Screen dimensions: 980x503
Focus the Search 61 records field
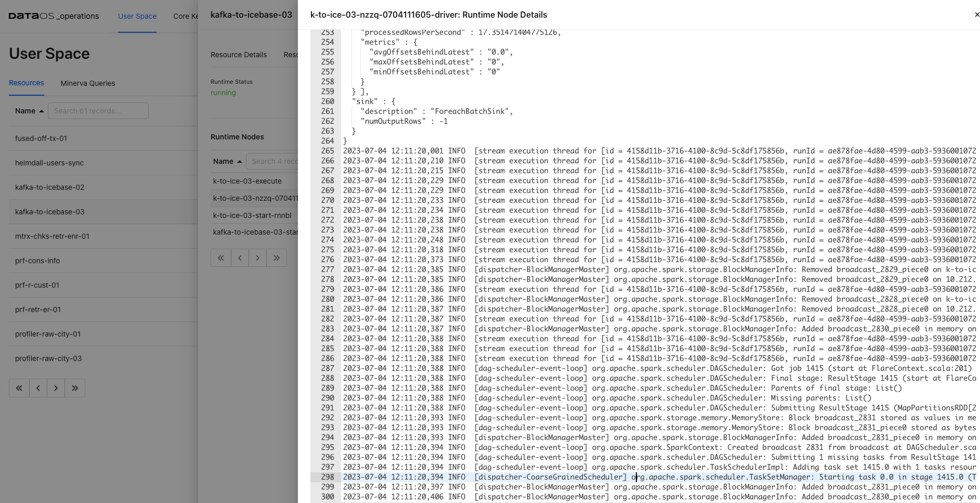tap(98, 111)
